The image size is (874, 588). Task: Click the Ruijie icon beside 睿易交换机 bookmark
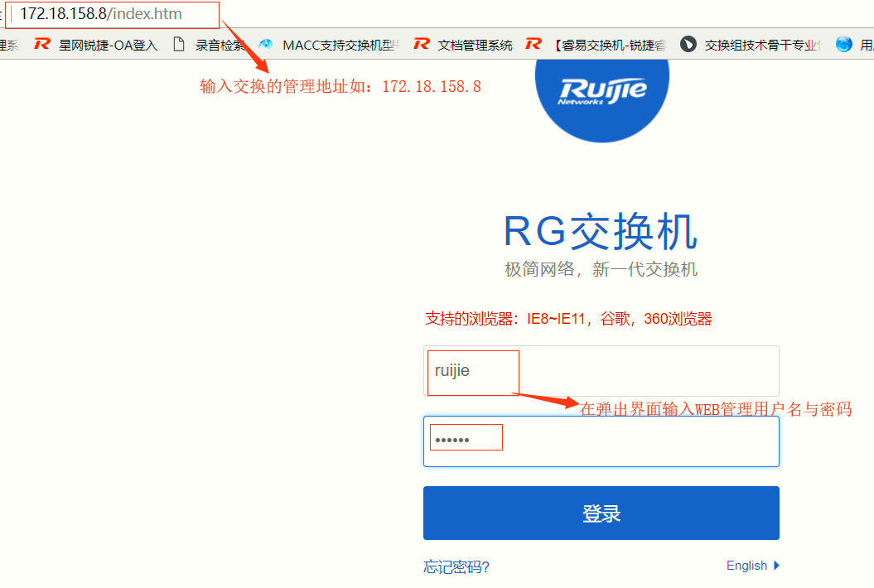pos(534,44)
